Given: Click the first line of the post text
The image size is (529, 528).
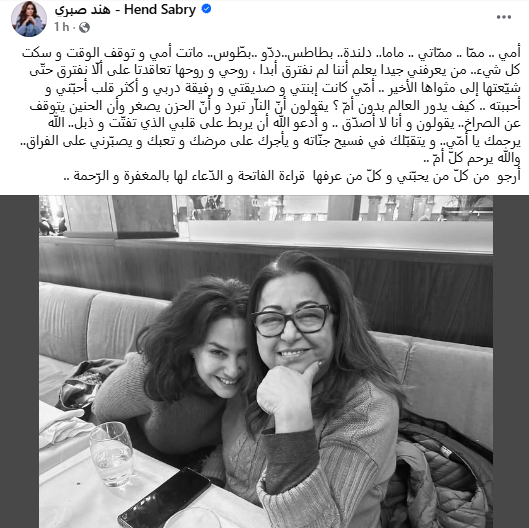Looking at the screenshot, I should (272, 53).
